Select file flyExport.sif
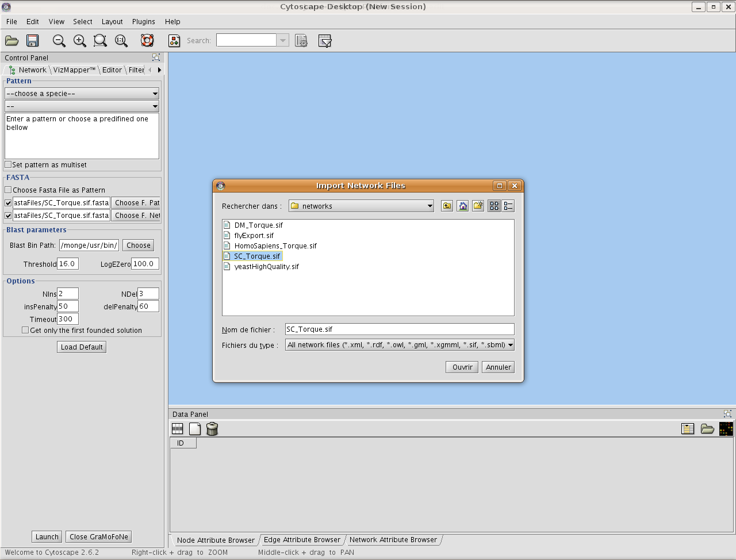 (254, 235)
